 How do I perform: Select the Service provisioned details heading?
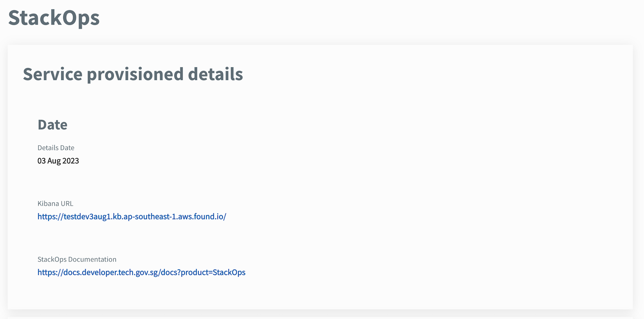click(x=133, y=74)
